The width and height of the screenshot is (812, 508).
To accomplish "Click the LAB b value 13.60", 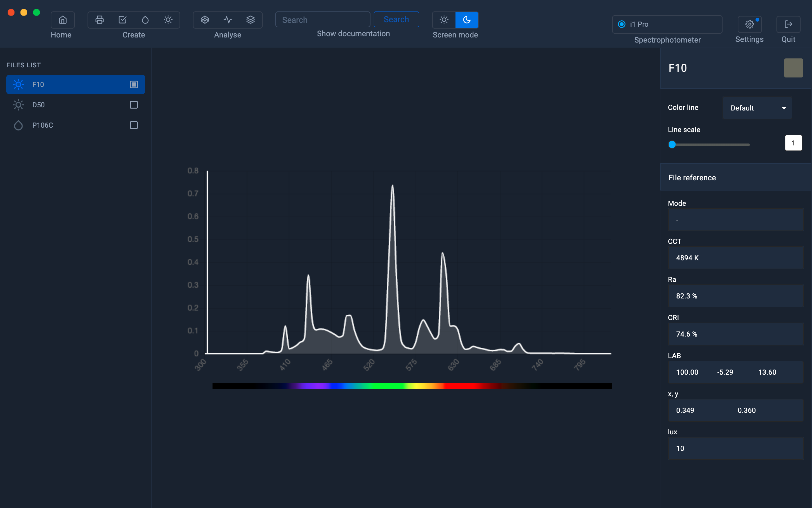I will click(767, 372).
